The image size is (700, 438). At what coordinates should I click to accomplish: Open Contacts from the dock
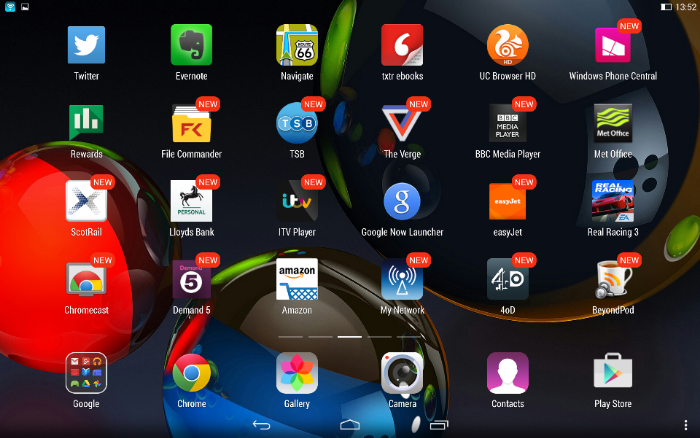coord(508,373)
